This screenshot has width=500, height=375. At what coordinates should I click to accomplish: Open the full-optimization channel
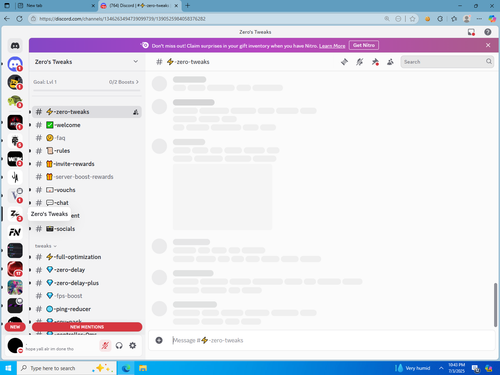click(87, 257)
